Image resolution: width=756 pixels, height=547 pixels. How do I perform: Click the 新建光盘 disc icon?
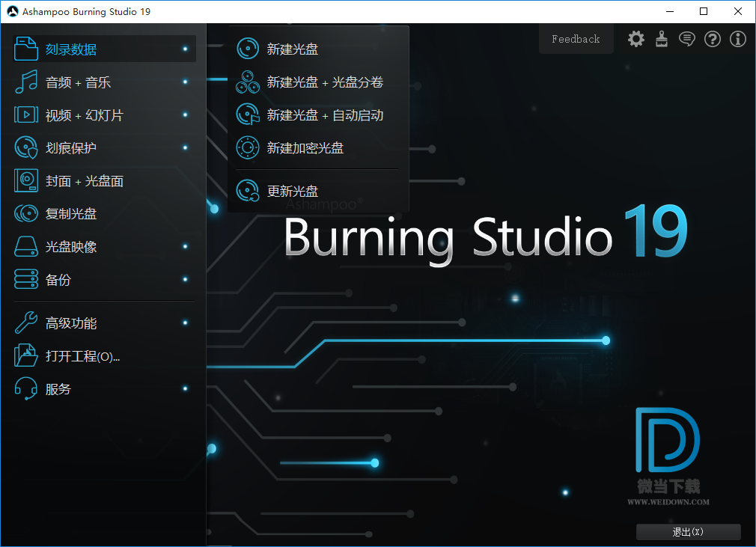[x=248, y=49]
